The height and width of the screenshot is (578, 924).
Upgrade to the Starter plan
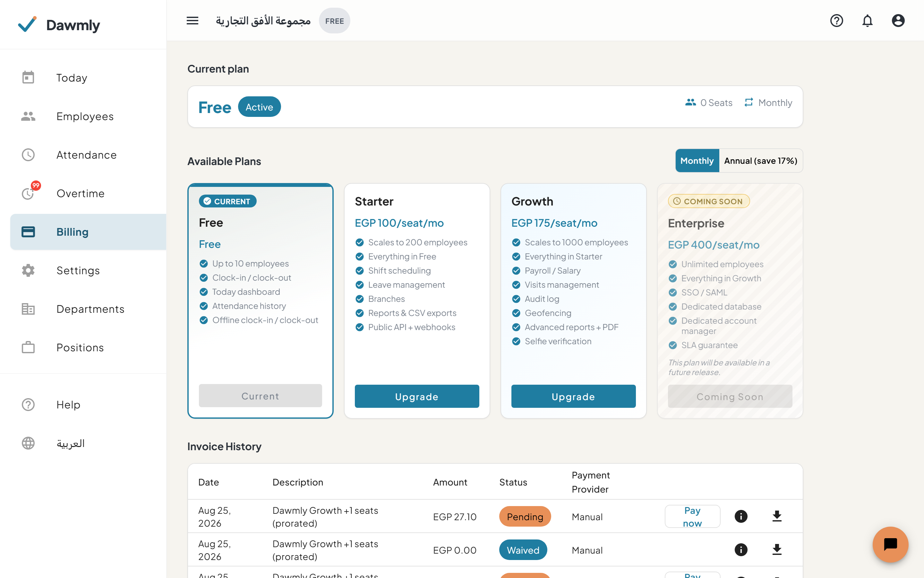tap(416, 397)
